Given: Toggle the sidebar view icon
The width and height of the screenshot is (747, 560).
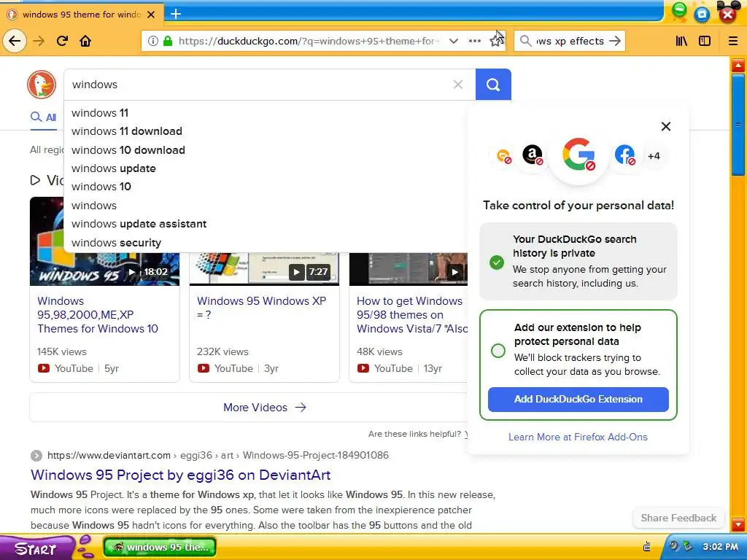Looking at the screenshot, I should click(x=705, y=41).
